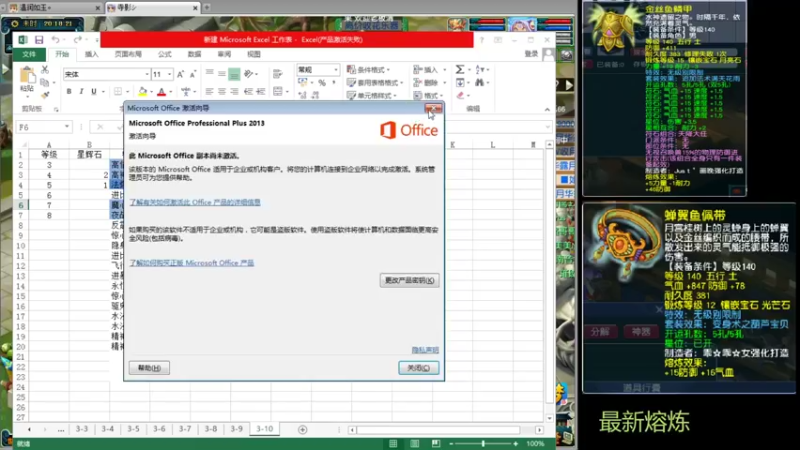This screenshot has height=450, width=800.
Task: Click the Sign in text in Excel
Action: coord(531,54)
